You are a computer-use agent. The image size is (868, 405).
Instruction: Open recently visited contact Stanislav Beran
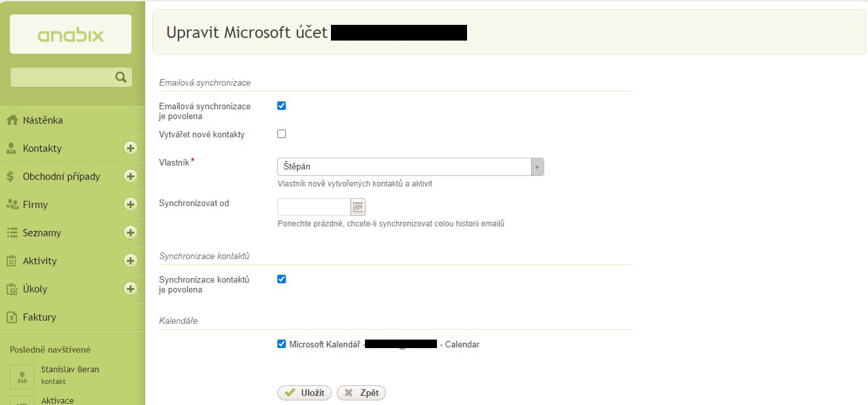[69, 370]
